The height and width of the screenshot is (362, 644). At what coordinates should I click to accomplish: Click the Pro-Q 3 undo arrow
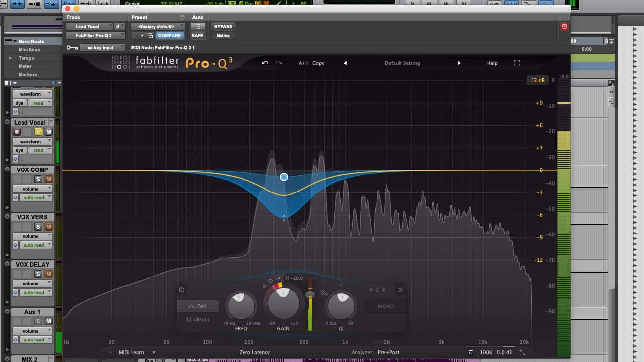[x=265, y=63]
